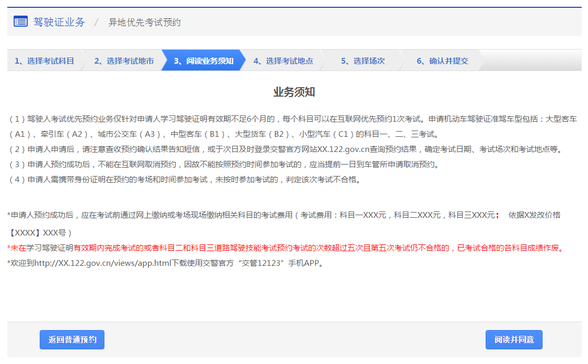Select the active step 3、阅读业务须知
This screenshot has height=364, width=588.
click(204, 61)
